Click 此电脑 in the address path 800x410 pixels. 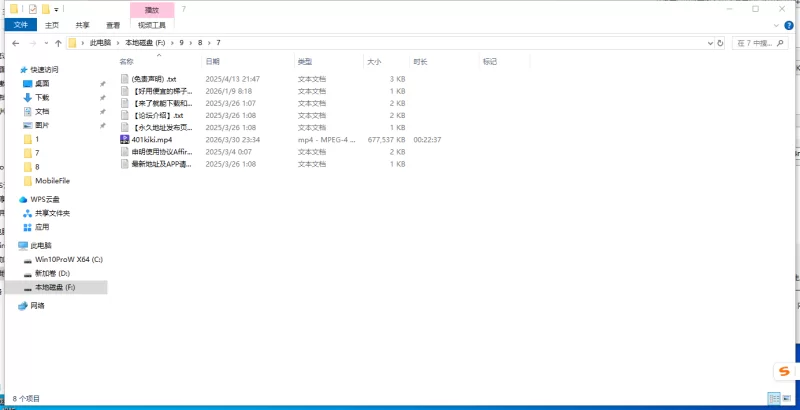100,43
